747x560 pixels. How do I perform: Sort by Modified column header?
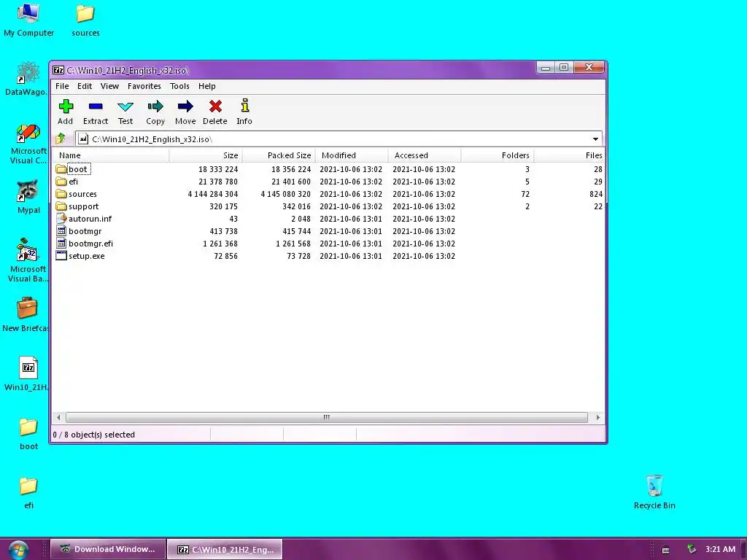click(352, 155)
